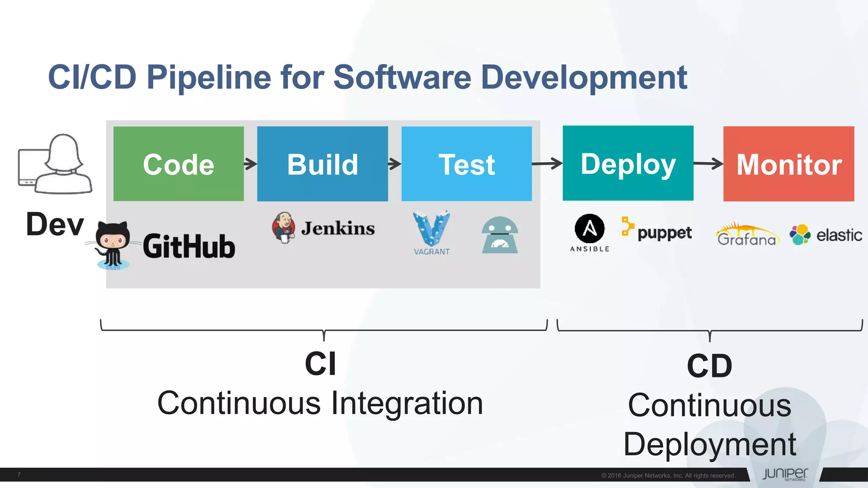868x488 pixels.
Task: Click the Test Kitchen robot icon
Action: click(500, 235)
